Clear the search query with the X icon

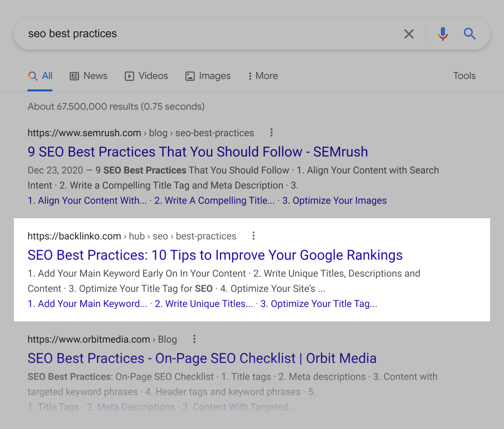(409, 34)
